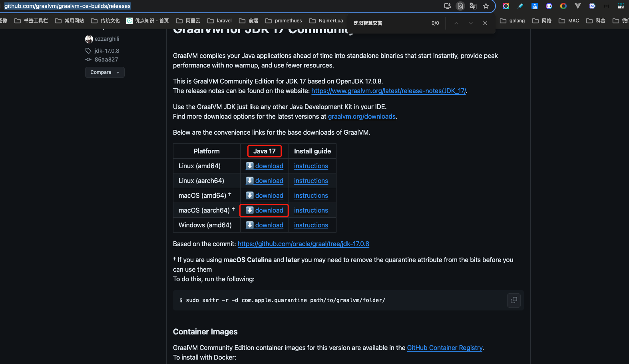Click the dark braces extension icon
The image size is (629, 364).
pos(607,6)
